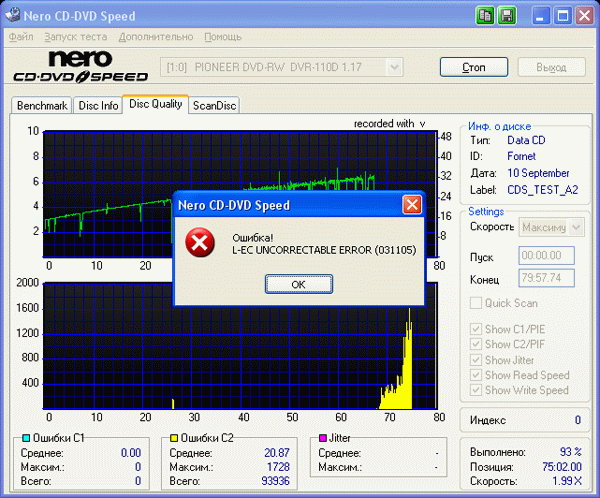
Task: Click the green copy-to-clipboard icon in title bar
Action: [485, 16]
